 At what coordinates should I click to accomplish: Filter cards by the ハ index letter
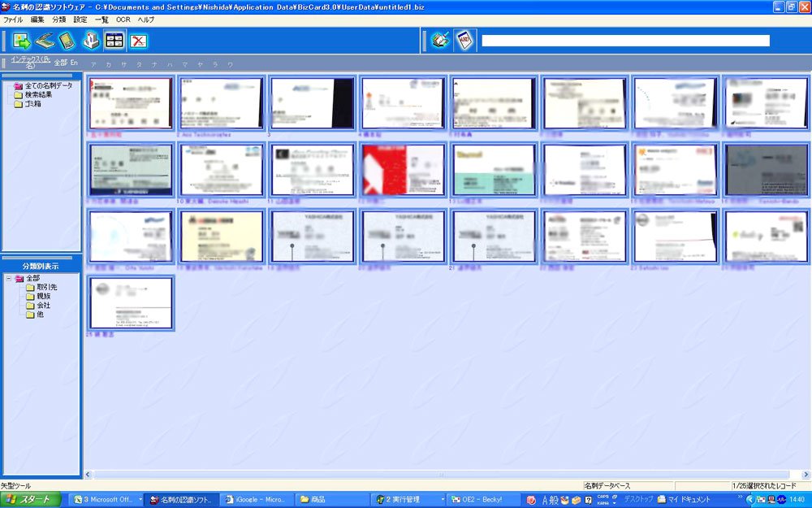pyautogui.click(x=170, y=65)
